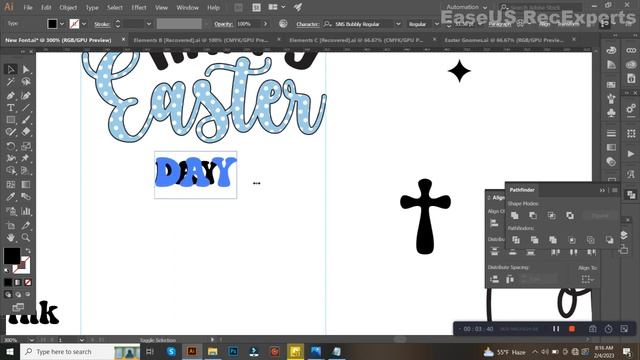Set color mode to Gradient in toolbar
This screenshot has height=360, width=640.
18,282
